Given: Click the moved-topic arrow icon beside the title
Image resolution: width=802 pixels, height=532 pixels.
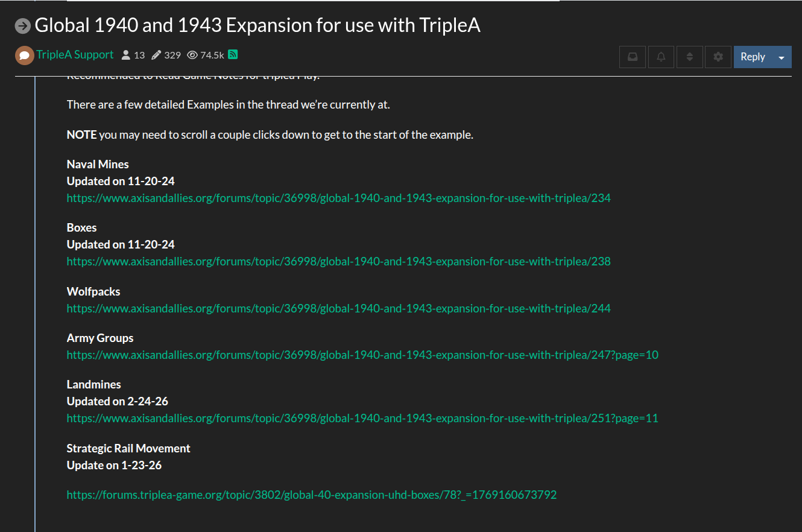Looking at the screenshot, I should 23,26.
